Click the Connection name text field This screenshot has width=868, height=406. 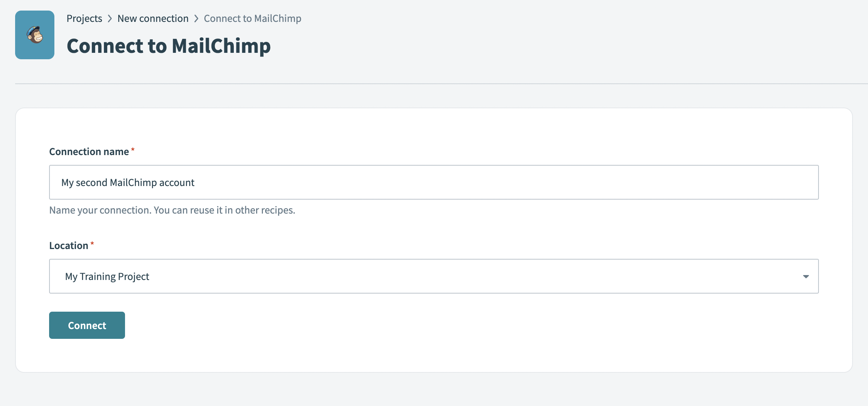tap(434, 182)
